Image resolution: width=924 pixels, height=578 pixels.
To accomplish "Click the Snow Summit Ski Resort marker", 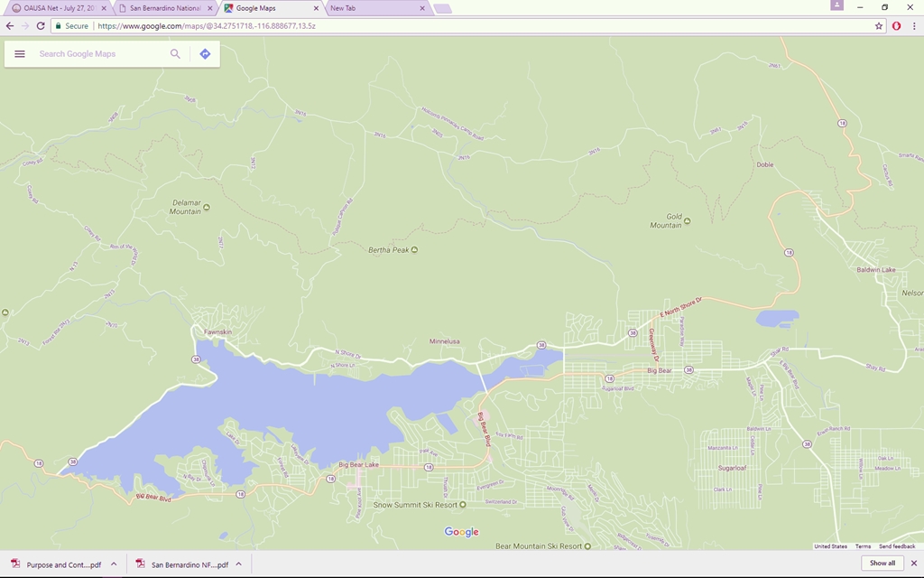I will pyautogui.click(x=462, y=505).
